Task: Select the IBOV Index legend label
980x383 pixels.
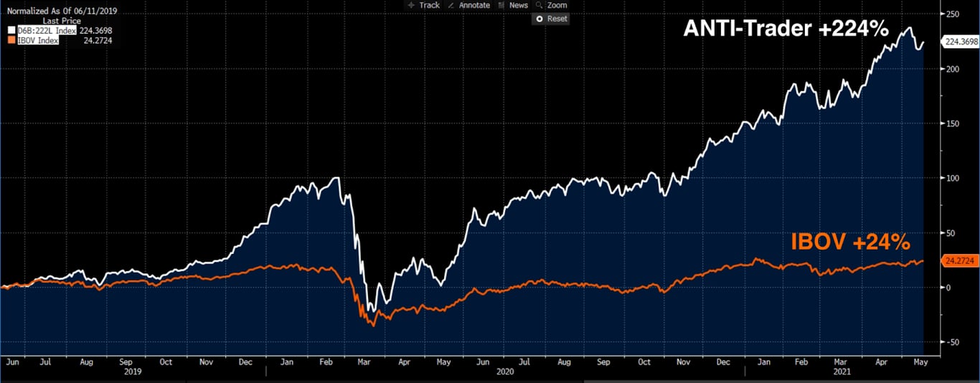Action: [x=37, y=40]
